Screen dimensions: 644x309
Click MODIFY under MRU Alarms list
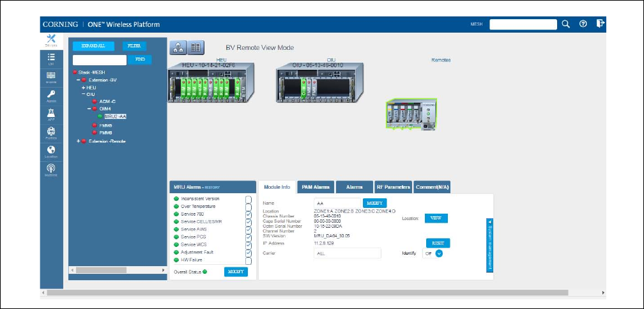(x=236, y=272)
